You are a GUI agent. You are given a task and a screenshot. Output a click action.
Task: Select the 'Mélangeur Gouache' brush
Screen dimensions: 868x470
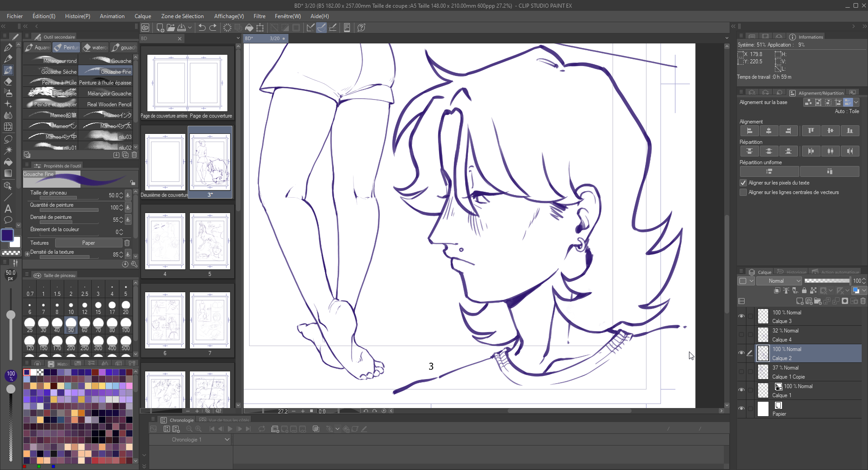[x=105, y=94]
